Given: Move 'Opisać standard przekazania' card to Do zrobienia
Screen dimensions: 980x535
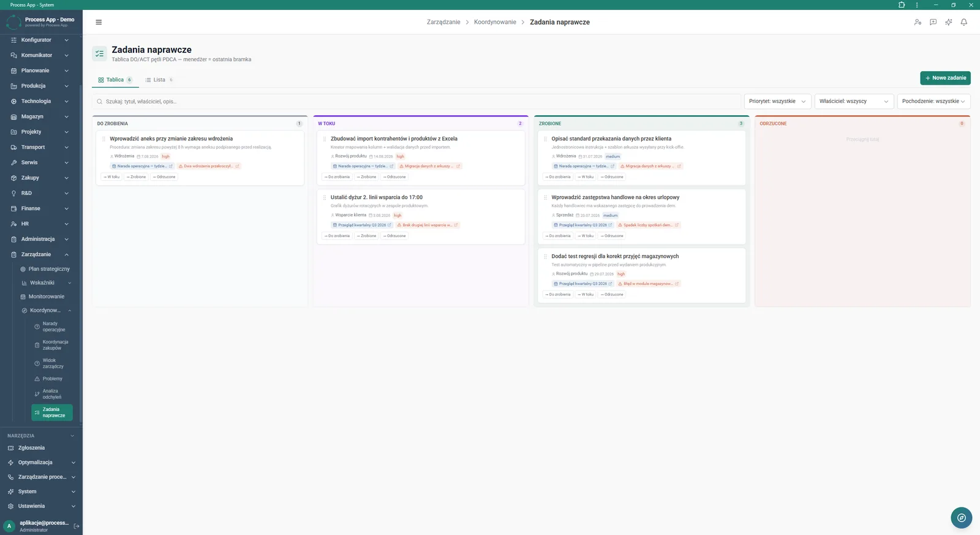Looking at the screenshot, I should tap(558, 177).
